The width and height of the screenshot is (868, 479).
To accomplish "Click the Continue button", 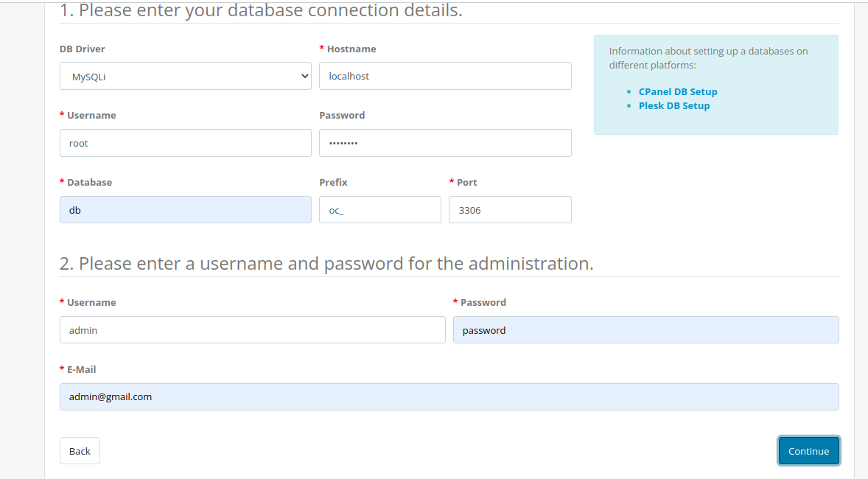I will (808, 450).
